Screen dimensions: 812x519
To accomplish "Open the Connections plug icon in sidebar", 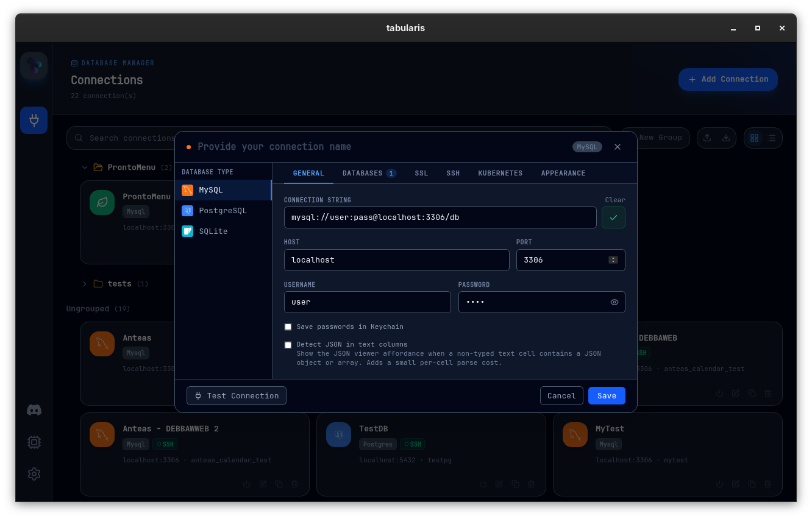I will coord(34,120).
